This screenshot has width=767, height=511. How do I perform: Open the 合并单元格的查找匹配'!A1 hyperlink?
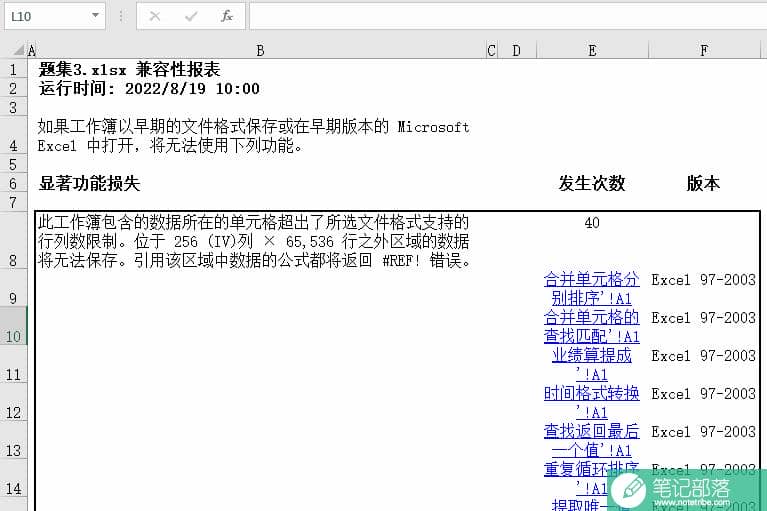tap(591, 327)
